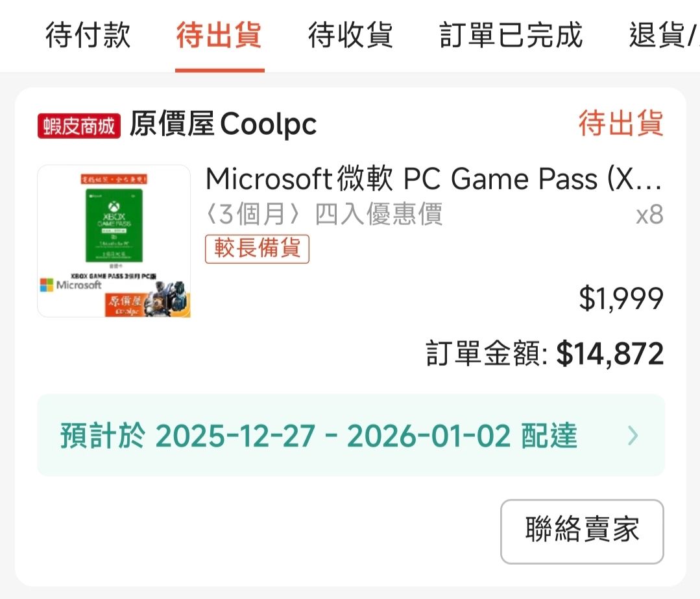
Task: Tap the x8 quantity label
Action: click(x=649, y=215)
